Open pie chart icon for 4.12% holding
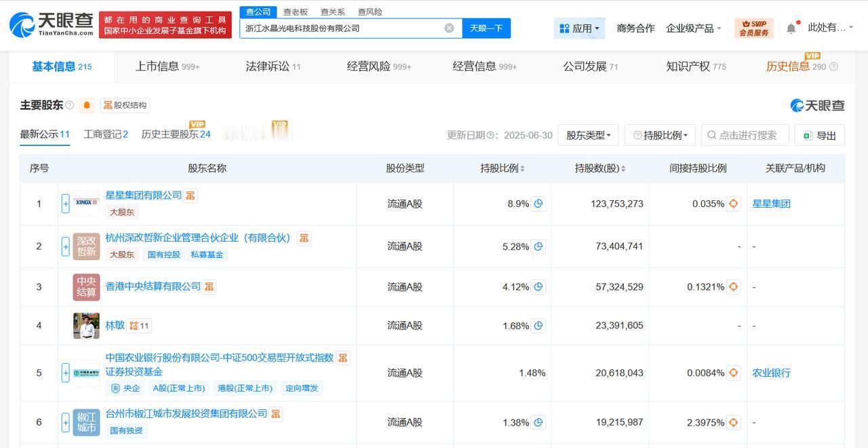 538,287
